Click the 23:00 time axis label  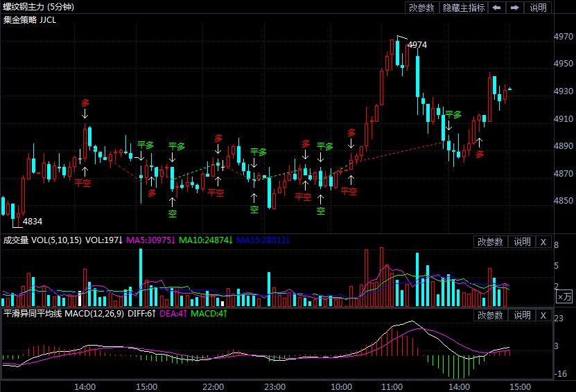tap(274, 387)
